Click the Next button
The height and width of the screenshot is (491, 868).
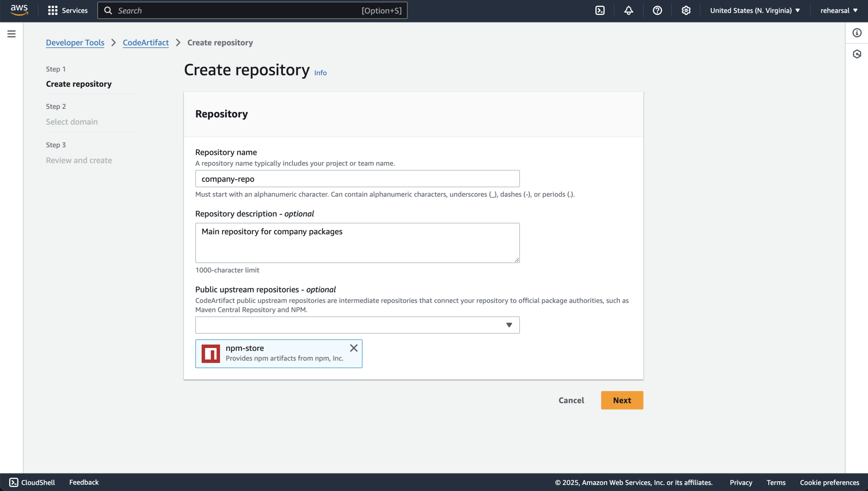coord(622,400)
